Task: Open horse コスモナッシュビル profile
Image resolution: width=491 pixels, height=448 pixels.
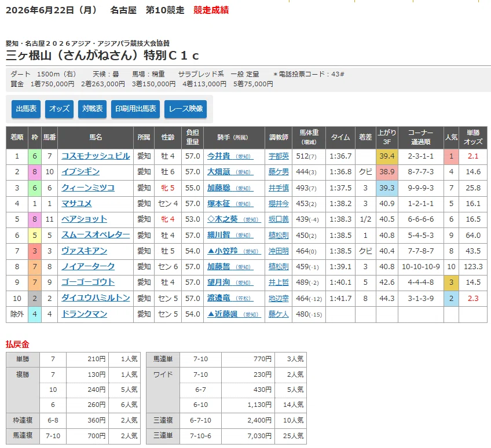Action: (x=96, y=156)
